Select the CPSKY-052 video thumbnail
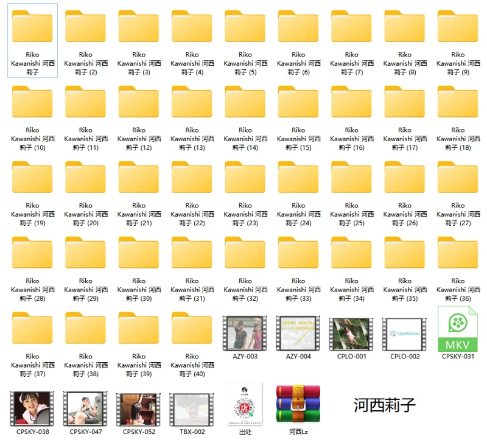 click(x=139, y=408)
